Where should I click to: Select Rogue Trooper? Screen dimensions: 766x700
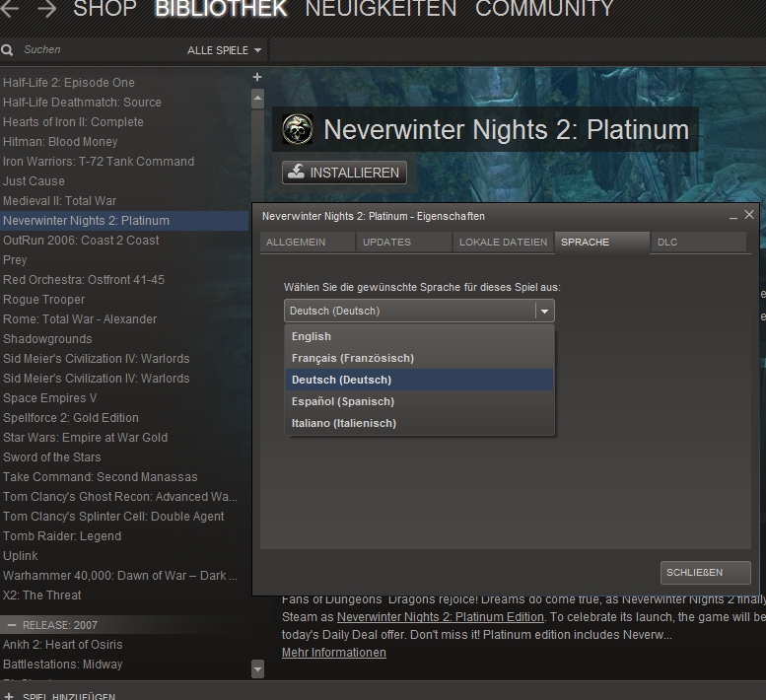tap(124, 300)
